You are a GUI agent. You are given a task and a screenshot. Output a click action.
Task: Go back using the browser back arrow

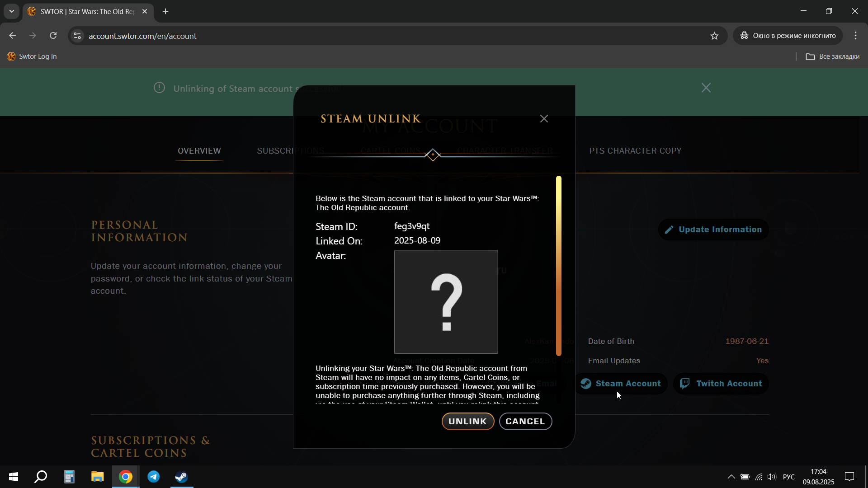[13, 36]
